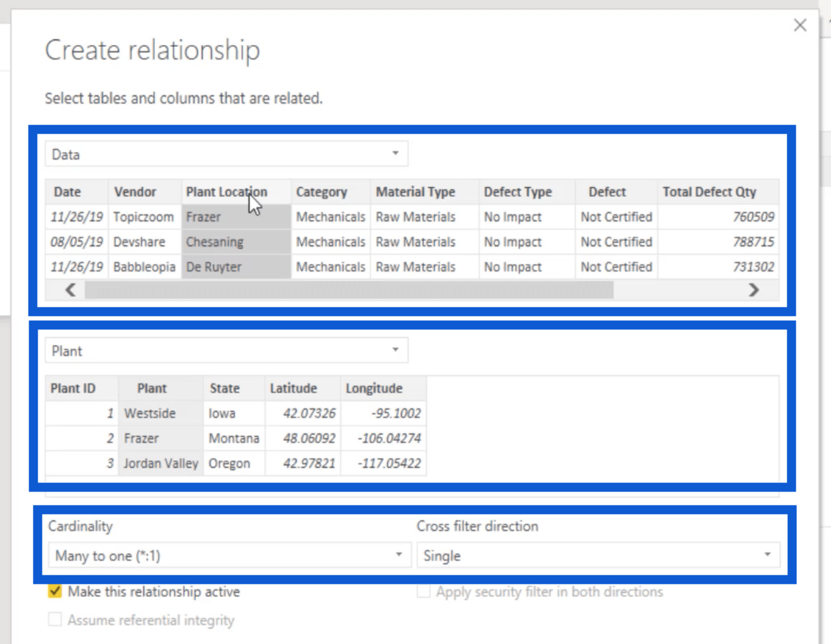Click the Total Defect Qty column header
This screenshot has width=831, height=644.
pyautogui.click(x=709, y=192)
